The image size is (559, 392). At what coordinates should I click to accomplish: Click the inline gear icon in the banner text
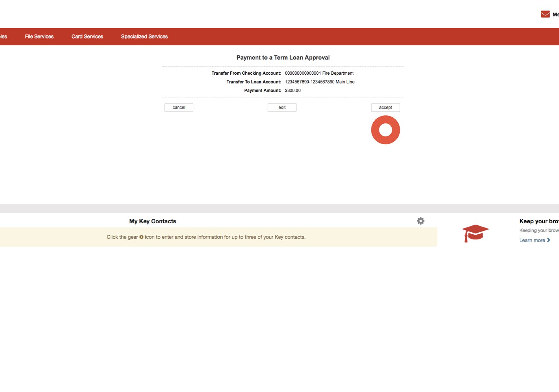point(141,237)
